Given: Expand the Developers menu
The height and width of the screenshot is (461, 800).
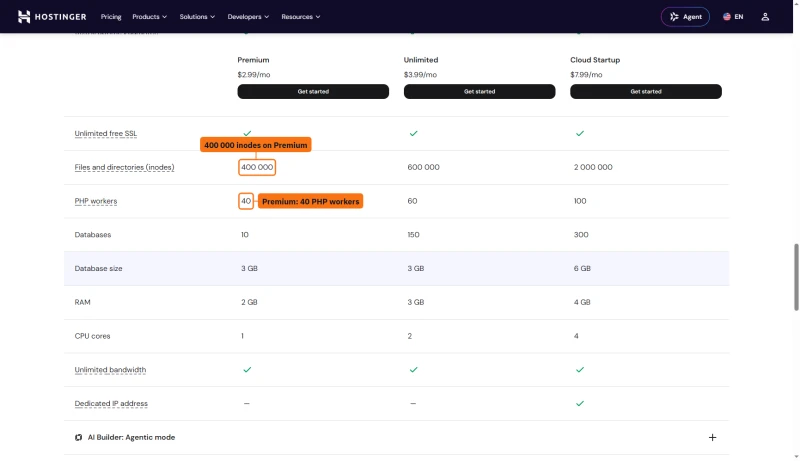Looking at the screenshot, I should [x=248, y=17].
